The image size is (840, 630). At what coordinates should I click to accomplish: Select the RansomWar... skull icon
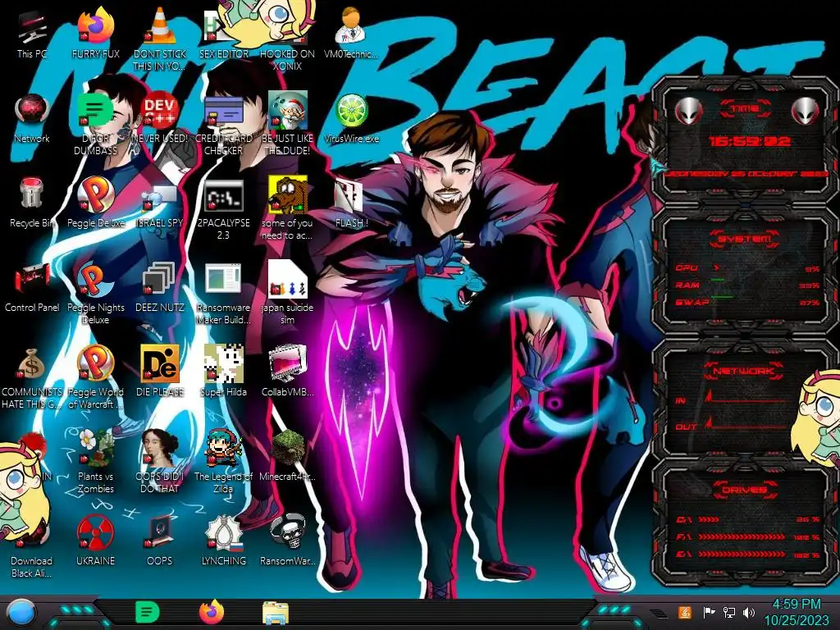[287, 541]
